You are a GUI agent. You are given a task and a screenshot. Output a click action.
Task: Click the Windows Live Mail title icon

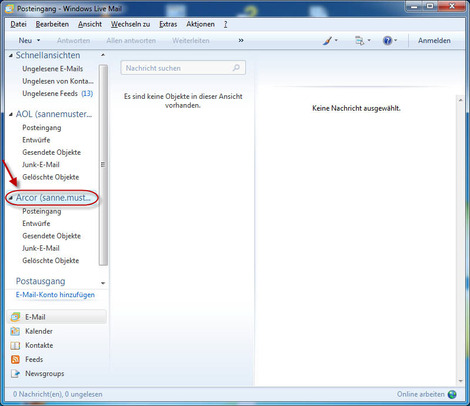click(10, 9)
